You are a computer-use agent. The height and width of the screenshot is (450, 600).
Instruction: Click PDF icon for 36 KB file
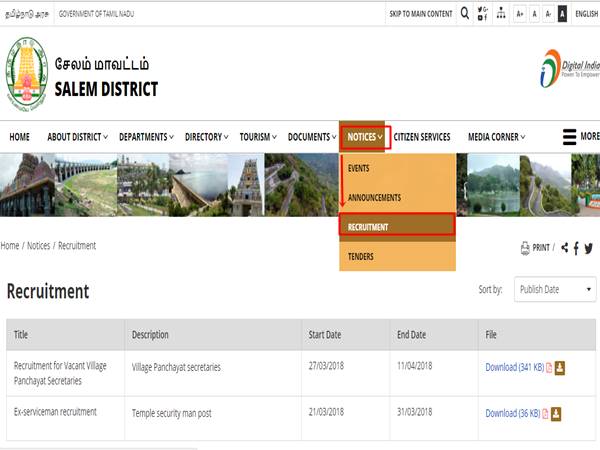(x=545, y=414)
